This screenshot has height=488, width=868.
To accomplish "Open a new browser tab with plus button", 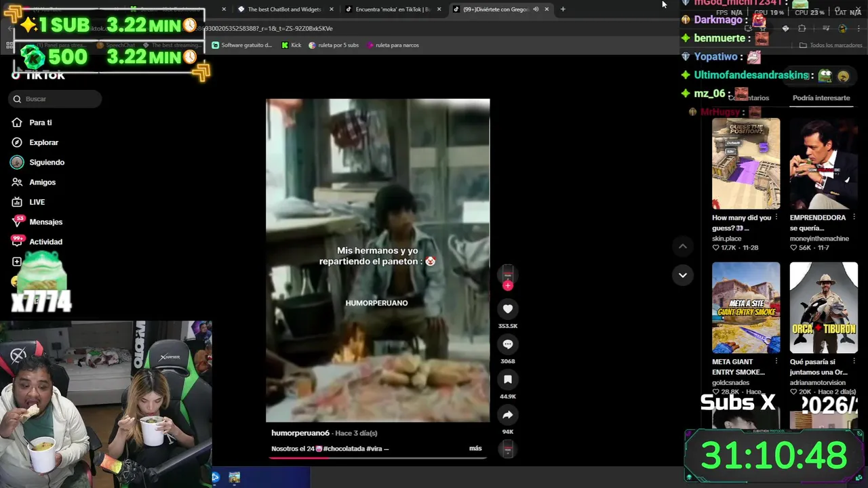I will click(x=562, y=9).
